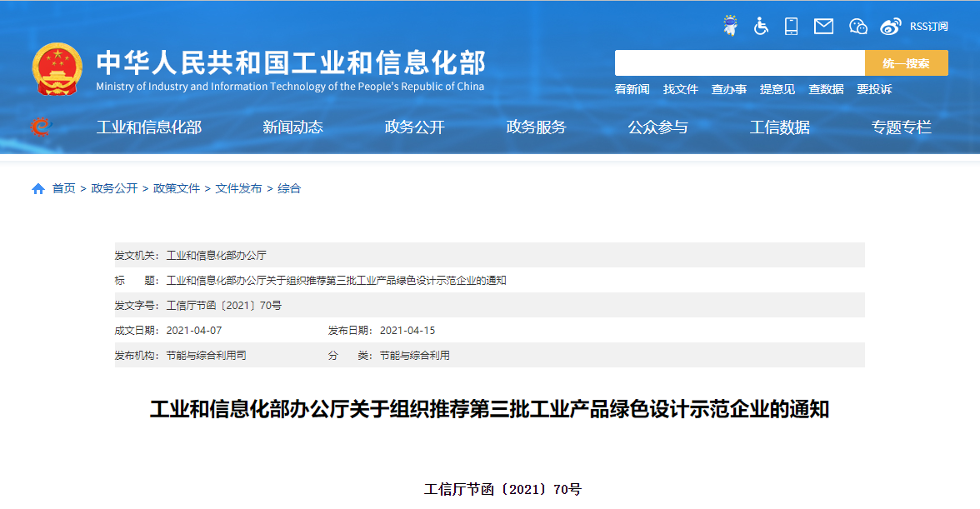This screenshot has width=980, height=509.
Task: Navigate to 政策文件 in the breadcrumb
Action: (x=177, y=189)
